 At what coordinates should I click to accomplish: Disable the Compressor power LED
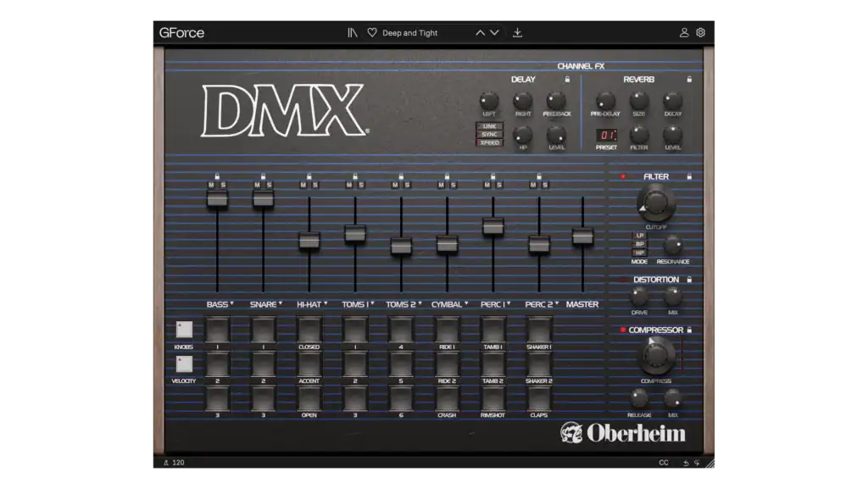[x=623, y=330]
